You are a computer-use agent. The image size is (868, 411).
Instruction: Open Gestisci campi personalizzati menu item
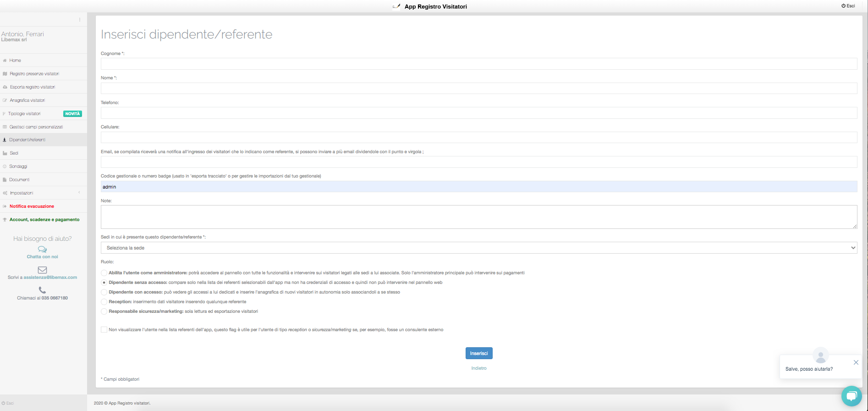tap(44, 127)
